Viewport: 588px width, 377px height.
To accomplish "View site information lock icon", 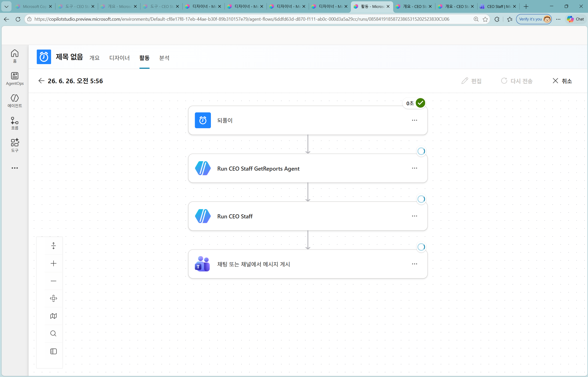I will [29, 19].
